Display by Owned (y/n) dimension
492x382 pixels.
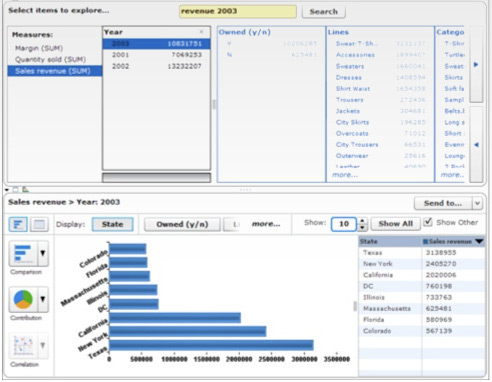[x=182, y=224]
